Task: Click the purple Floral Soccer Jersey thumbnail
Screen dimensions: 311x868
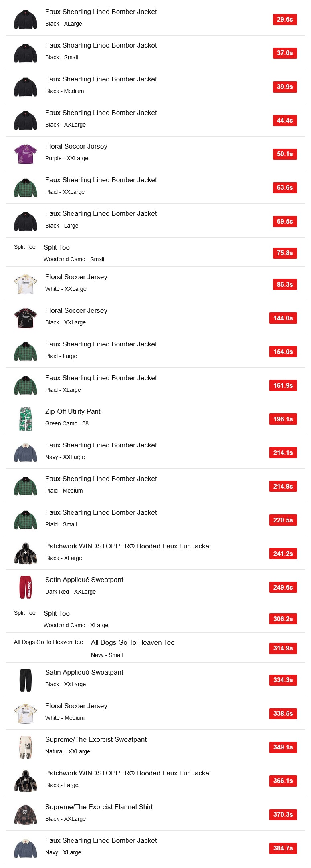Action: (26, 154)
